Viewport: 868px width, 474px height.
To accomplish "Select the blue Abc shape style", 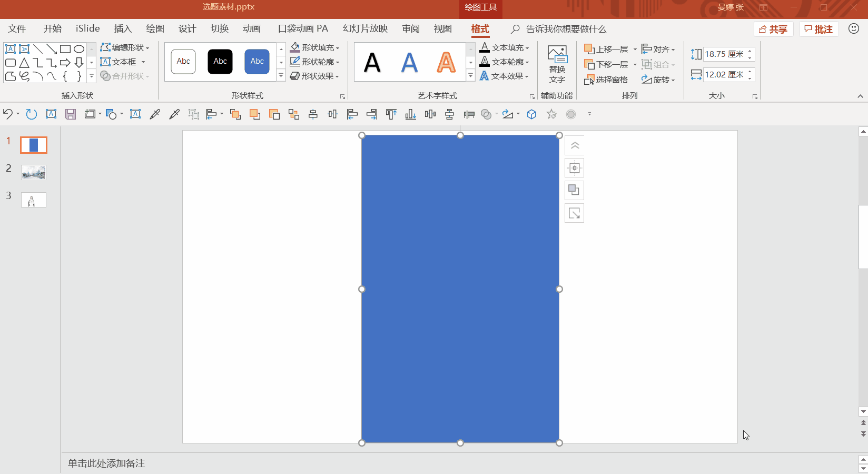I will click(257, 62).
